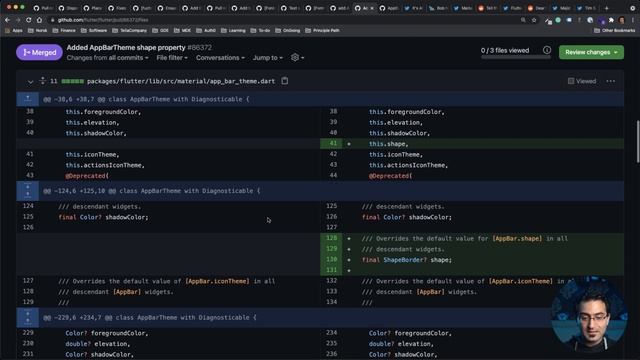Screen dimensions: 640x360
Task: Click '[AppBar.shape]' in the added comment
Action: (517, 238)
